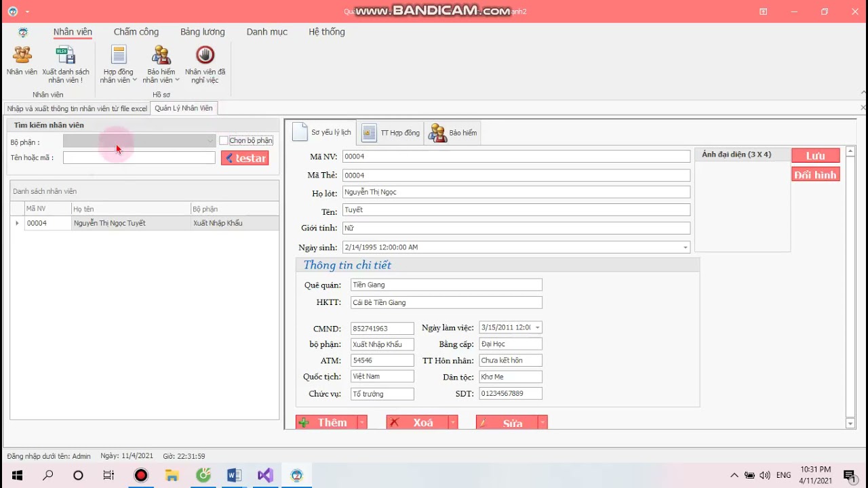Open the Hệ thống ribbon tab
This screenshot has height=488, width=868.
tap(327, 32)
